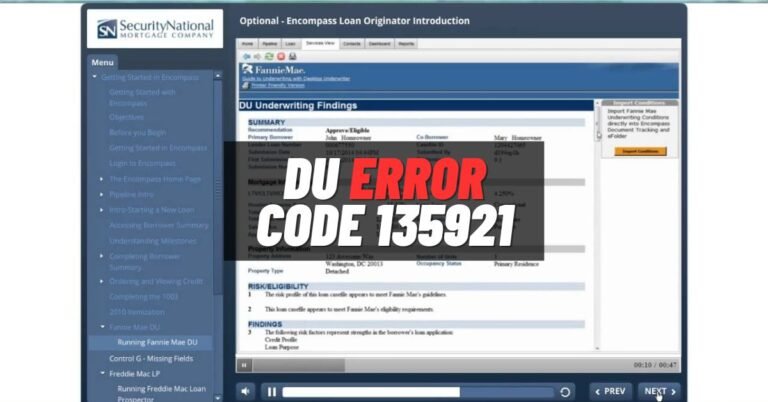Image resolution: width=768 pixels, height=402 pixels.
Task: Open the Printer Friendly Version link
Action: click(x=278, y=85)
